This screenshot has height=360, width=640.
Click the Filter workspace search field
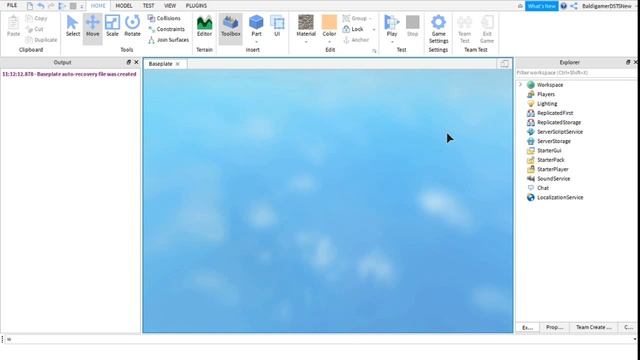coord(576,73)
